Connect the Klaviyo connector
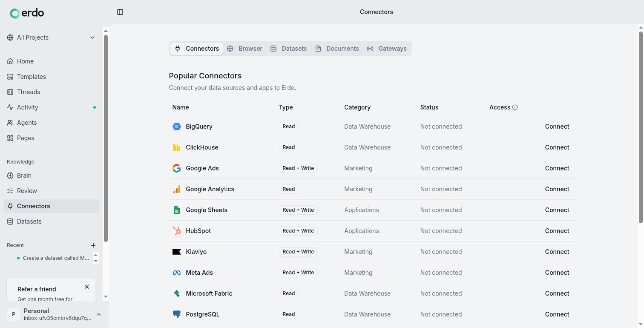The width and height of the screenshot is (644, 328). 557,252
